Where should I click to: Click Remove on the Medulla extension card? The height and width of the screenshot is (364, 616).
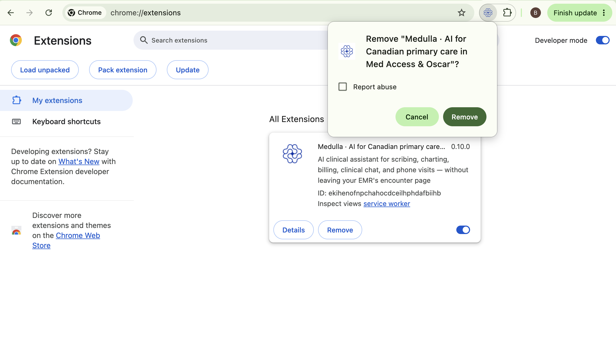340,230
